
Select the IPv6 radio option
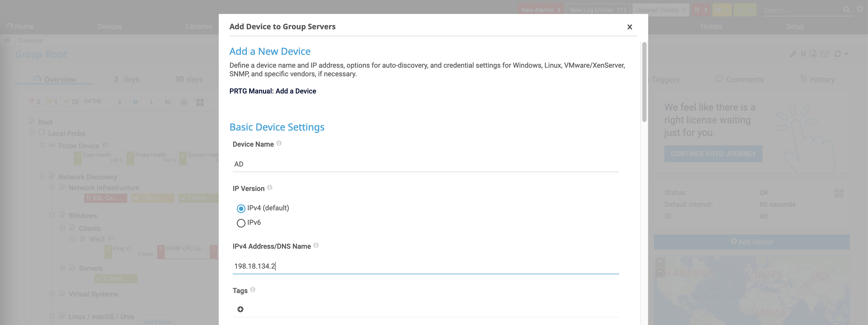(241, 223)
